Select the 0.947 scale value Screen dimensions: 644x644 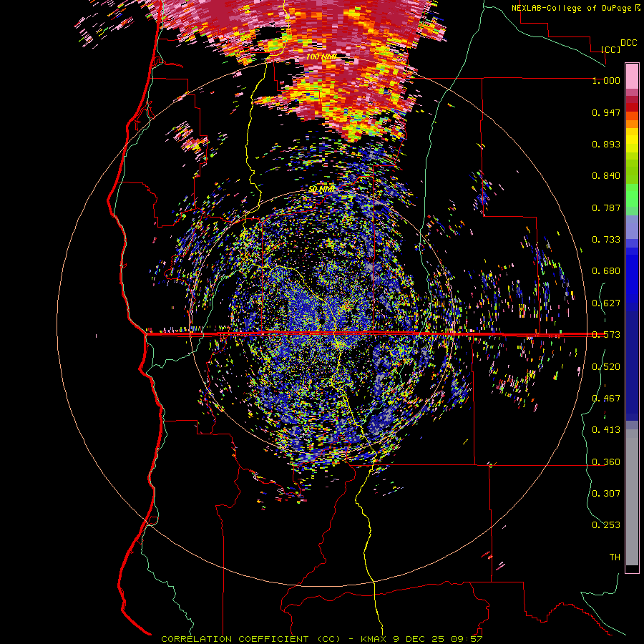click(x=606, y=112)
